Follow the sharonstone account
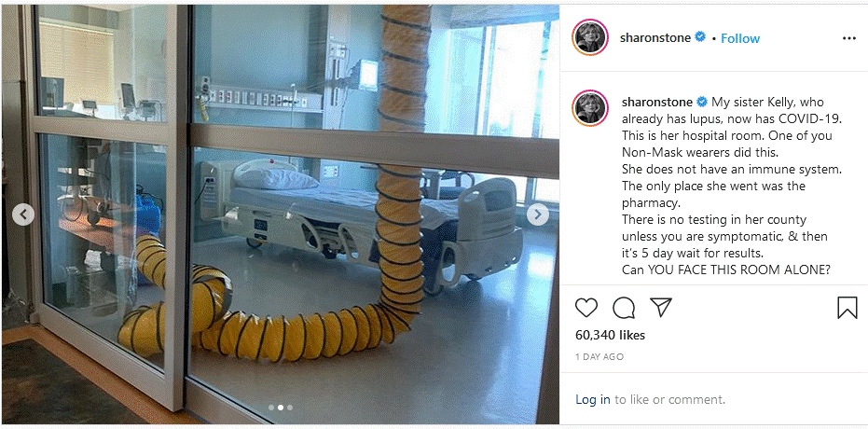Screen dimensions: 868x429 click(x=740, y=38)
